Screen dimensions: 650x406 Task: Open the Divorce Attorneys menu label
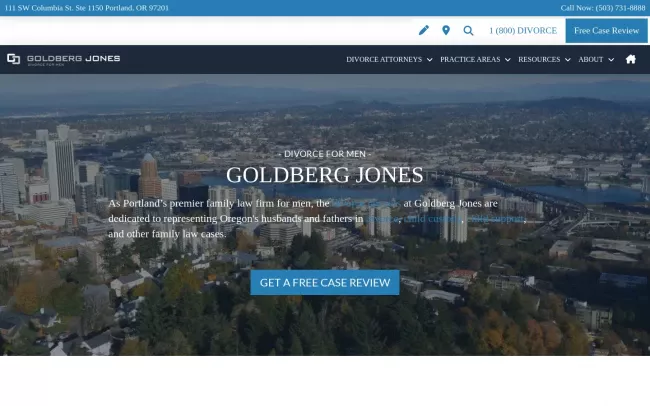384,59
